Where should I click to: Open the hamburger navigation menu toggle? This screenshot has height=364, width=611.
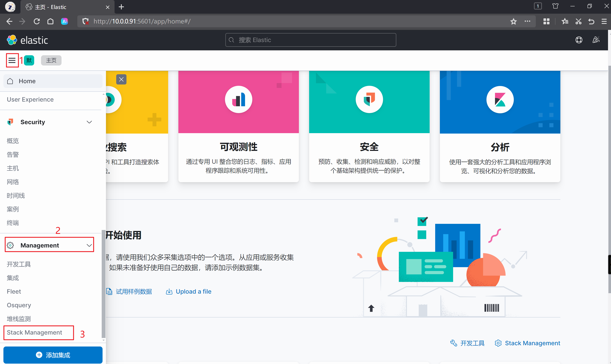pyautogui.click(x=12, y=60)
